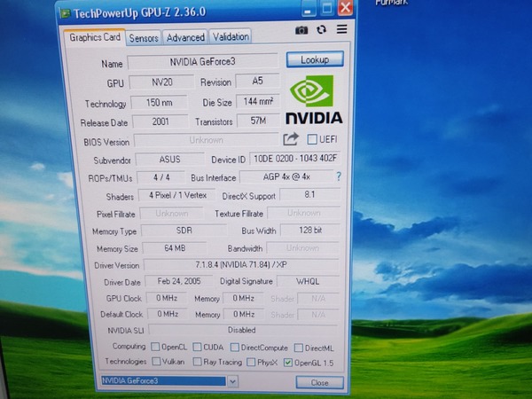The image size is (532, 399).
Task: Click the refresh arrows icon
Action: pos(321,30)
